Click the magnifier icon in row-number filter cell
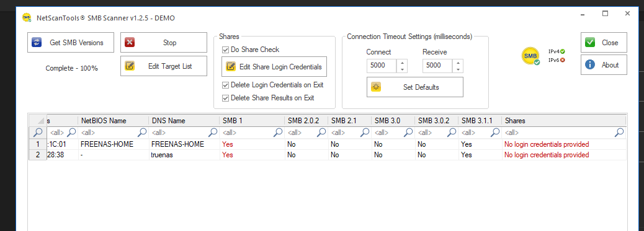The width and height of the screenshot is (644, 231). click(x=38, y=132)
